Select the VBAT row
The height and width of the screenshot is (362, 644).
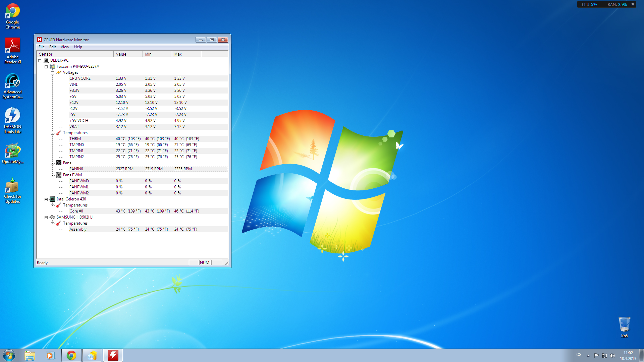click(148, 127)
